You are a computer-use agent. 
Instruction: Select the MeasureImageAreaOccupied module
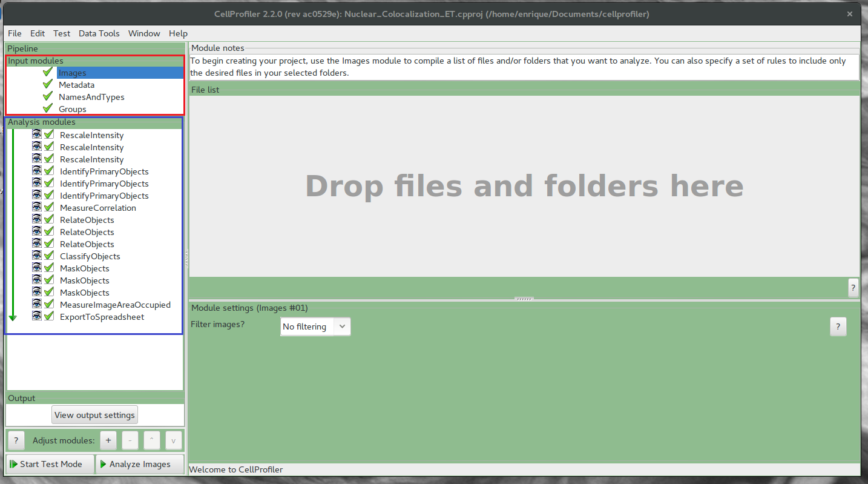point(115,305)
